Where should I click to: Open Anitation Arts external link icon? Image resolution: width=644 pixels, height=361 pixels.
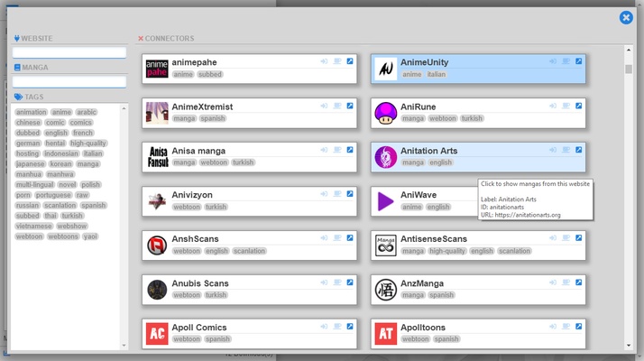(579, 150)
